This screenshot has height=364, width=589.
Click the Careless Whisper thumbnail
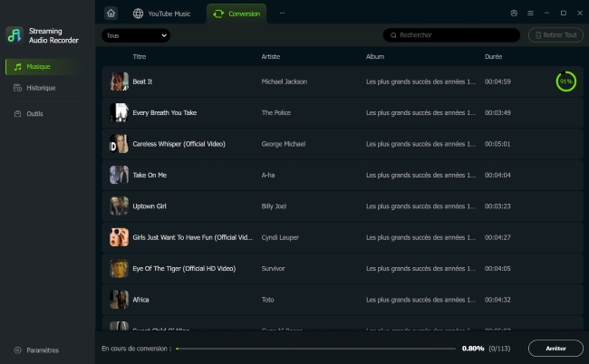pos(119,144)
